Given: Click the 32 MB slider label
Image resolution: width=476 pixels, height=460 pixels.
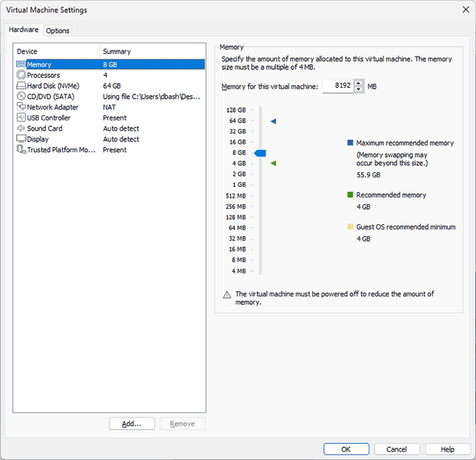Looking at the screenshot, I should pos(237,238).
